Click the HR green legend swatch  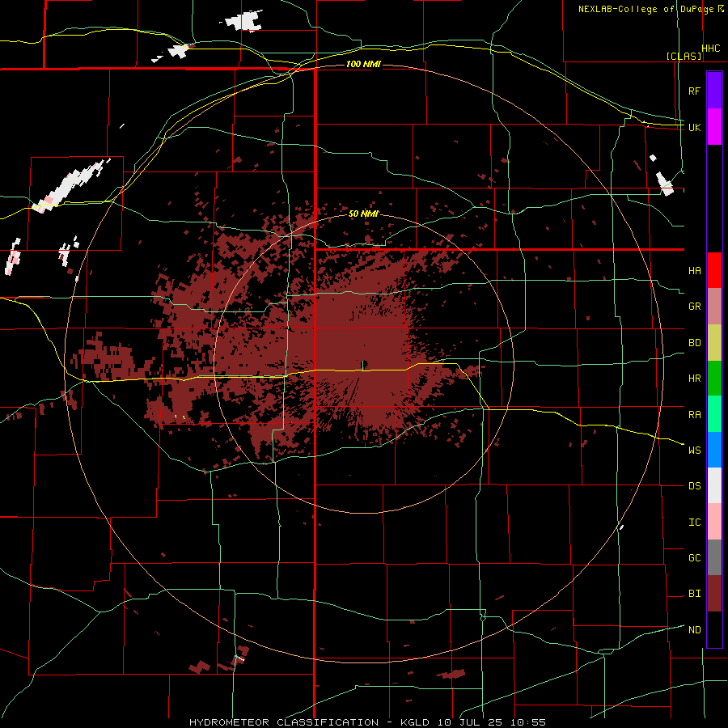(x=714, y=379)
